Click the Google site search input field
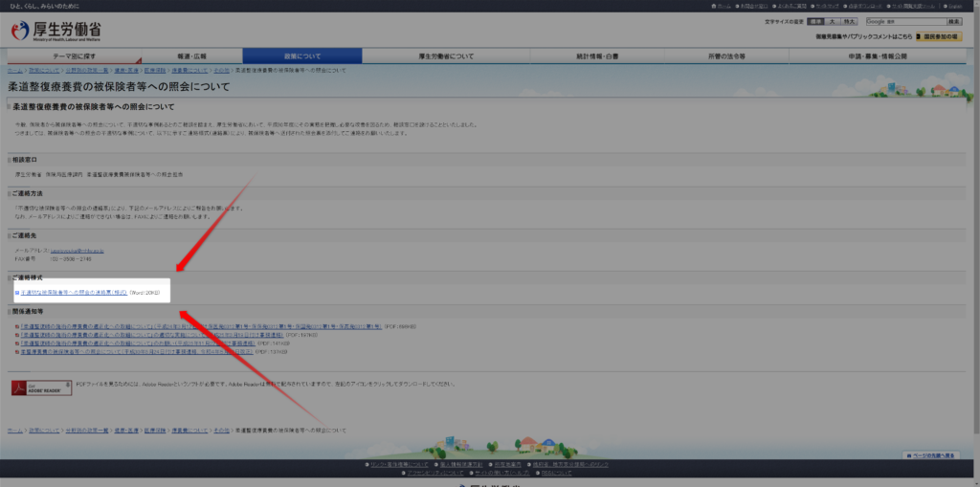Image resolution: width=980 pixels, height=487 pixels. tap(903, 21)
